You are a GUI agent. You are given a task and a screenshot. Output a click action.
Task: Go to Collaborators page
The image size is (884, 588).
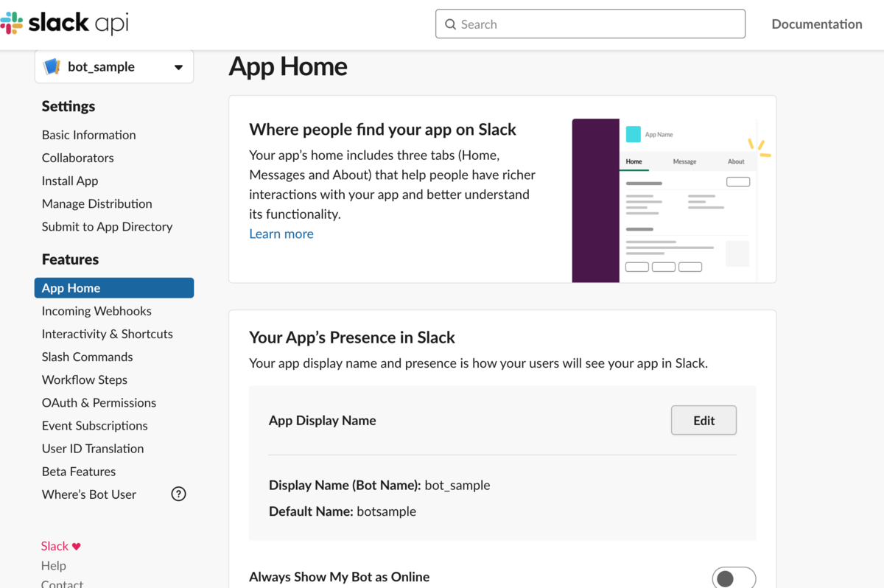(77, 158)
